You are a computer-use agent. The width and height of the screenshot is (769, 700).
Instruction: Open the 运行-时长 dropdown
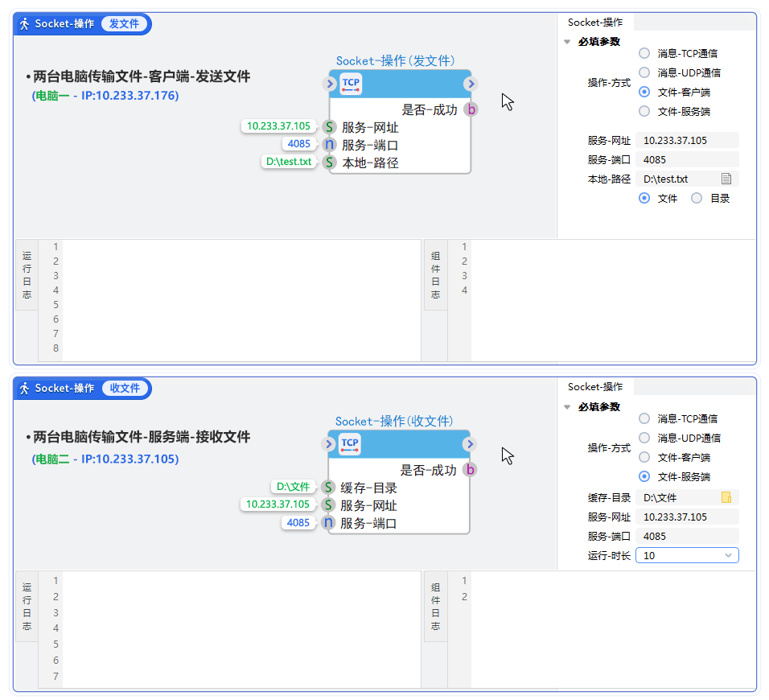pos(687,556)
